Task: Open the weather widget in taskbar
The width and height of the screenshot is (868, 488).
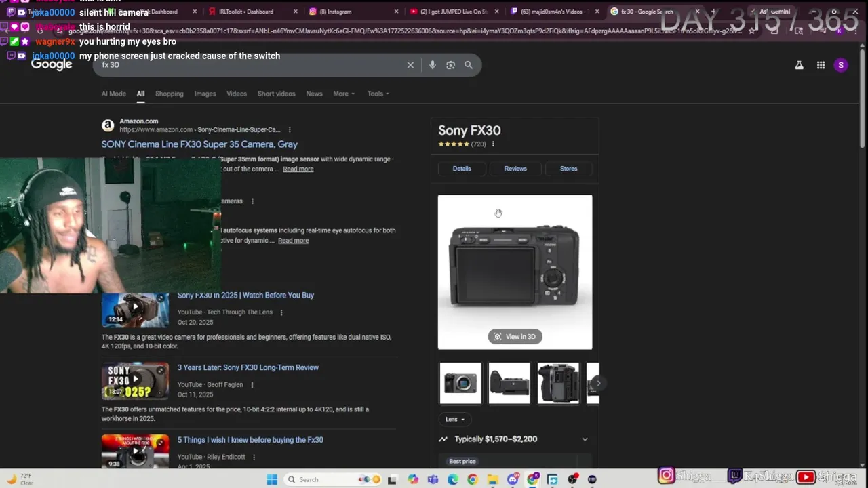Action: 19,479
